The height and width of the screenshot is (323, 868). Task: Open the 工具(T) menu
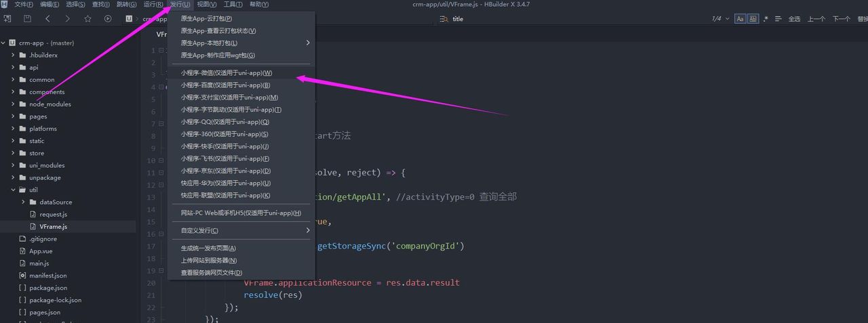tap(233, 4)
